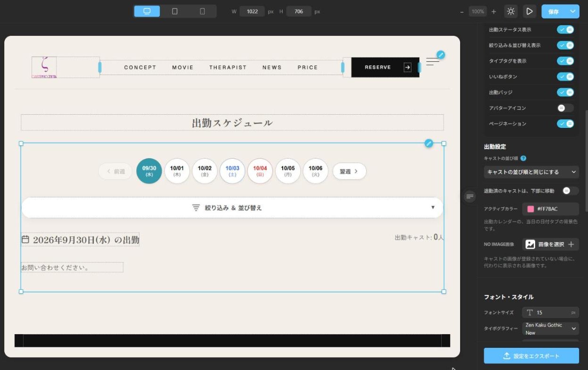Select 出勤スケジュール heading text

[232, 123]
